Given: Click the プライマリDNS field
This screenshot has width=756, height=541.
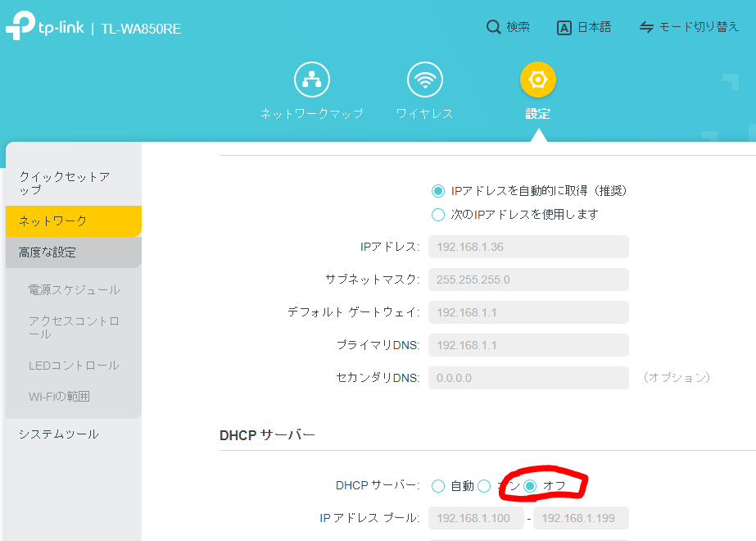Looking at the screenshot, I should point(528,346).
